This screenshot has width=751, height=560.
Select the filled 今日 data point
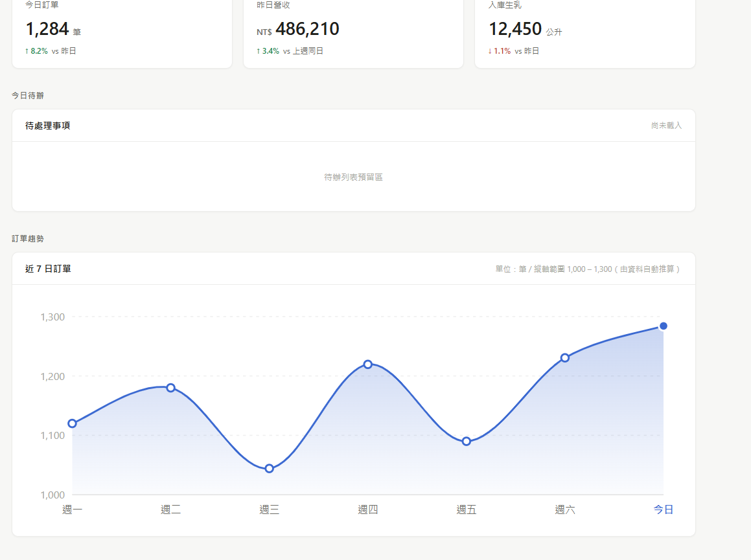(x=664, y=326)
